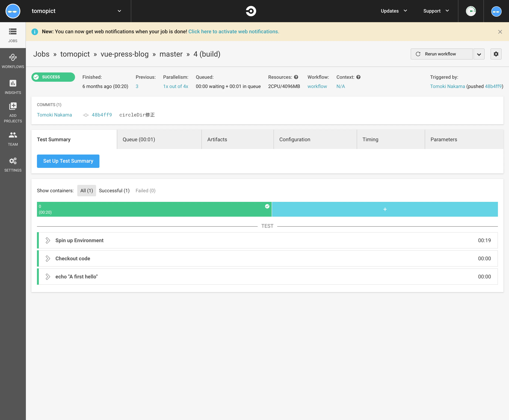This screenshot has width=509, height=420.
Task: Expand the Rerun workflow options arrow
Action: (479, 54)
